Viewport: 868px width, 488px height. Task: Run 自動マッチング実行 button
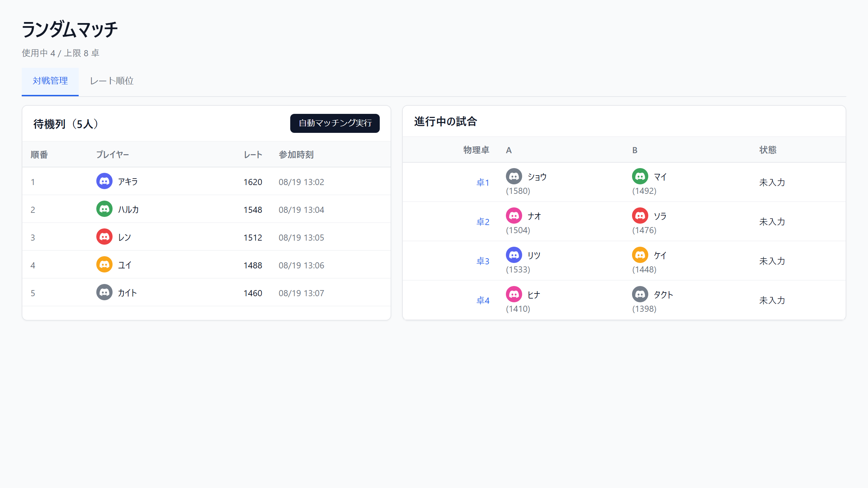click(x=335, y=123)
